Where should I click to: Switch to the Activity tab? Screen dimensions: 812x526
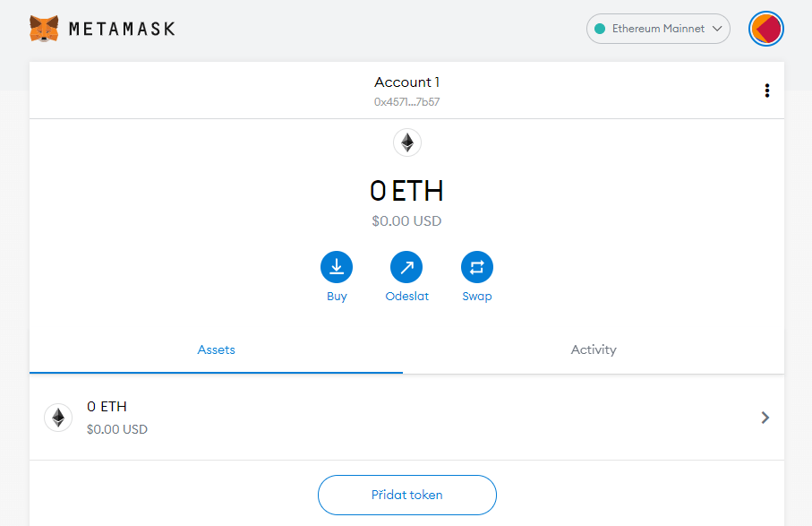pyautogui.click(x=594, y=349)
